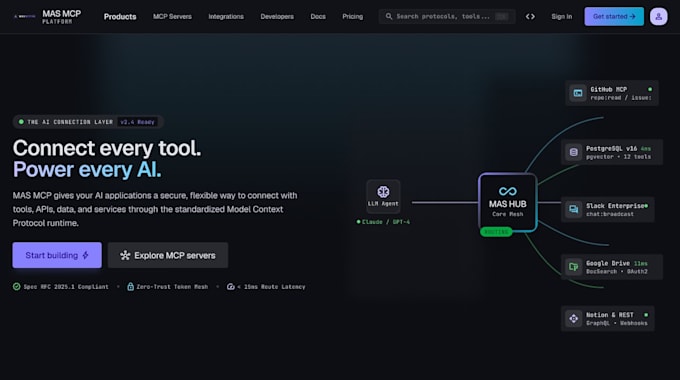The height and width of the screenshot is (380, 680).
Task: Click the Zero-Trust Token Mesh text
Action: pyautogui.click(x=172, y=287)
